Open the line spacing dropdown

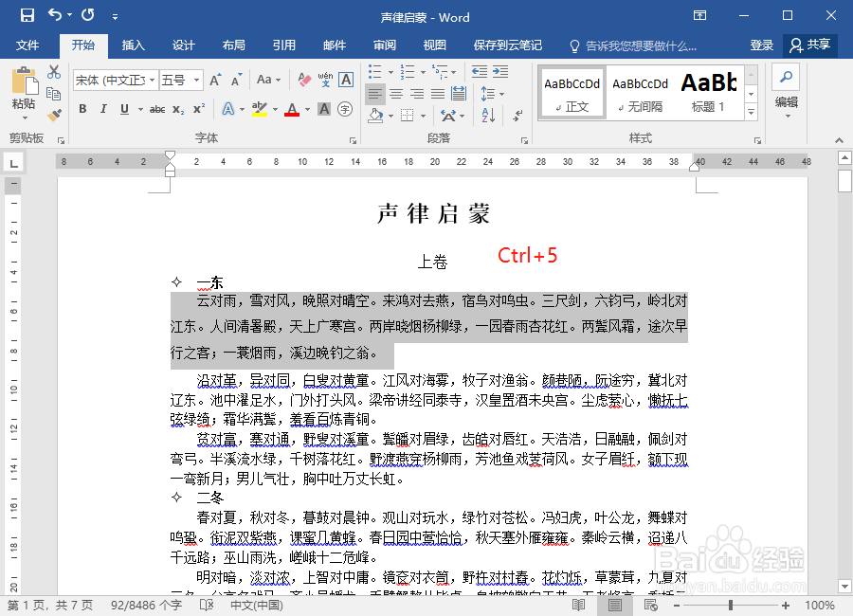[492, 94]
